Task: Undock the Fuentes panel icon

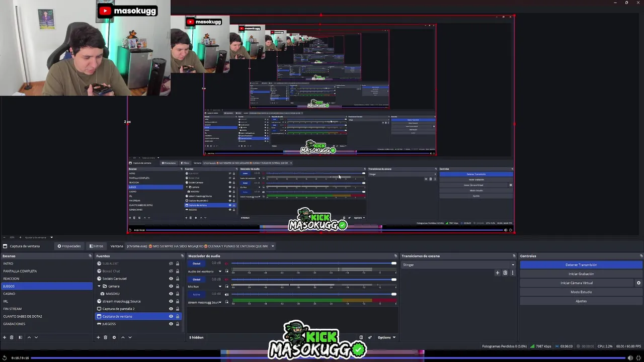Action: [182, 256]
